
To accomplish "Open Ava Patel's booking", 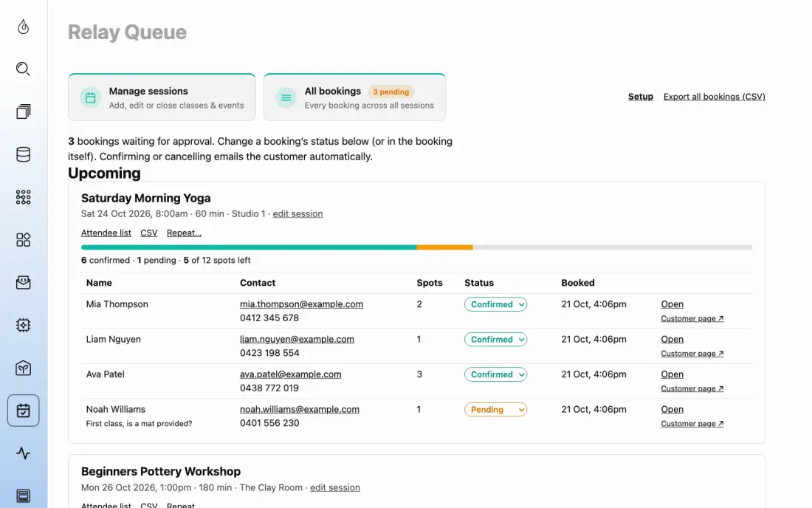I will [x=672, y=374].
